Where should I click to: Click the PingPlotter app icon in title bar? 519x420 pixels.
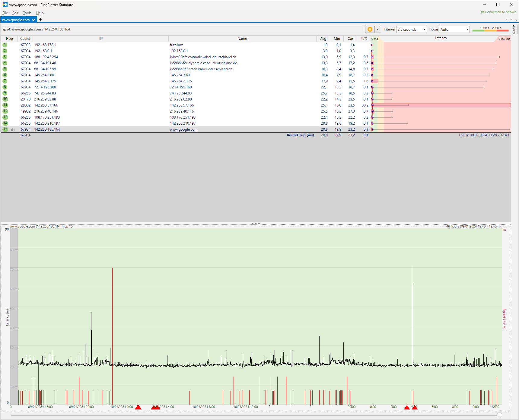5,5
